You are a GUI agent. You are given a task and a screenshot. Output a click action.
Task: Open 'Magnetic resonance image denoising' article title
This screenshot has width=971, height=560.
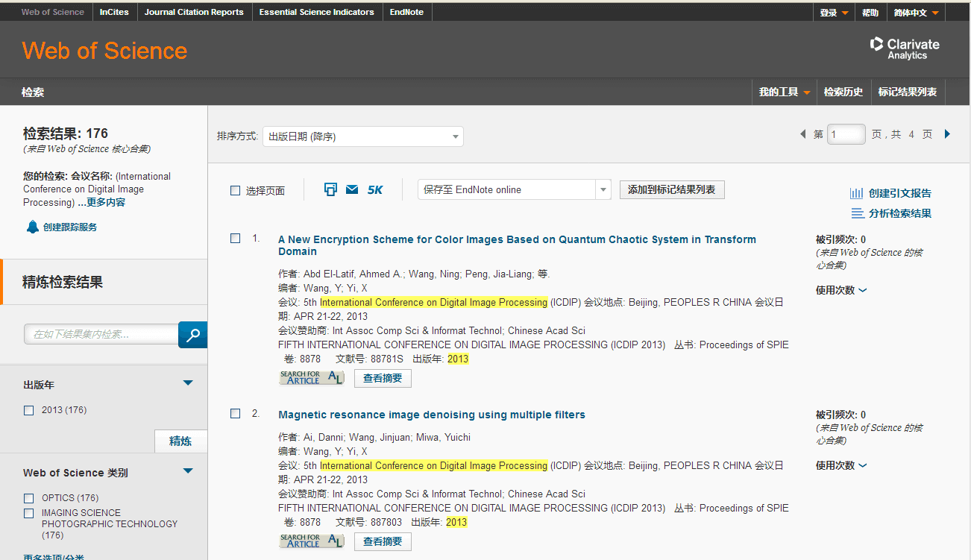point(432,415)
